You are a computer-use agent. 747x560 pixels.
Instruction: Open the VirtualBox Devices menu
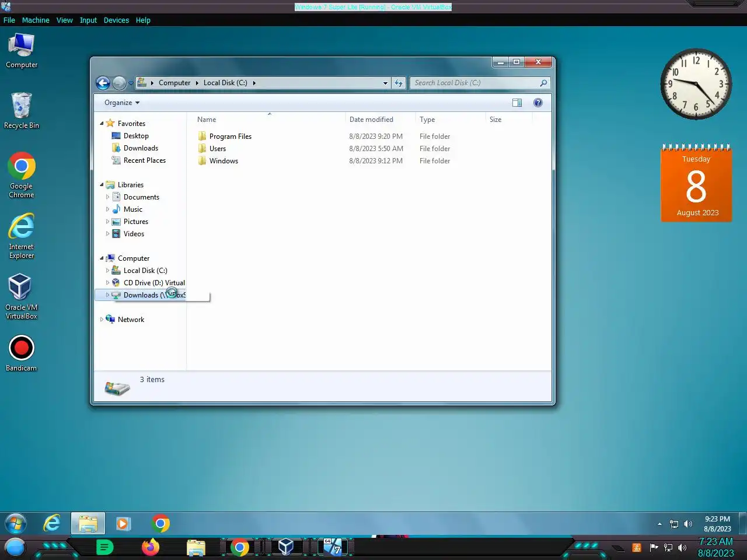click(116, 20)
